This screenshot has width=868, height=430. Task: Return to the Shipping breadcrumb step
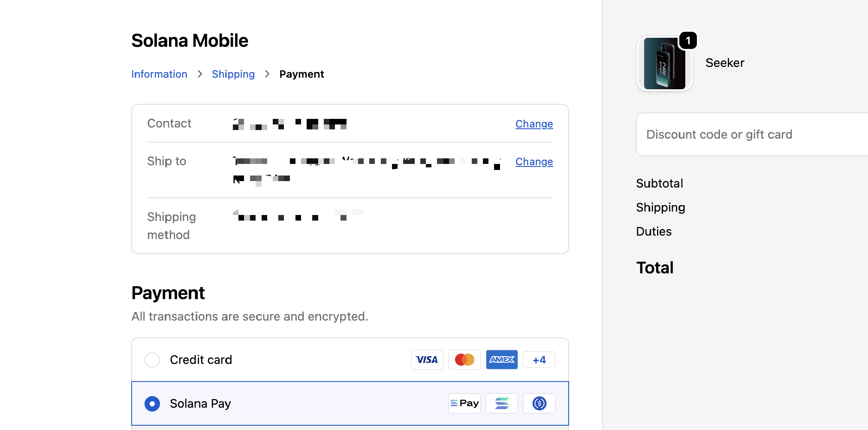tap(233, 74)
